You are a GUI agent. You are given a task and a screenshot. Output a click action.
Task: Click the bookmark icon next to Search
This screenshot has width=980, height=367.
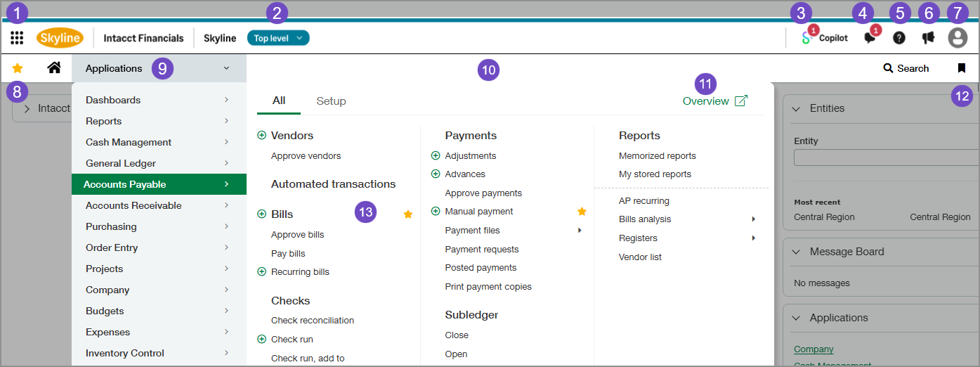pyautogui.click(x=962, y=68)
